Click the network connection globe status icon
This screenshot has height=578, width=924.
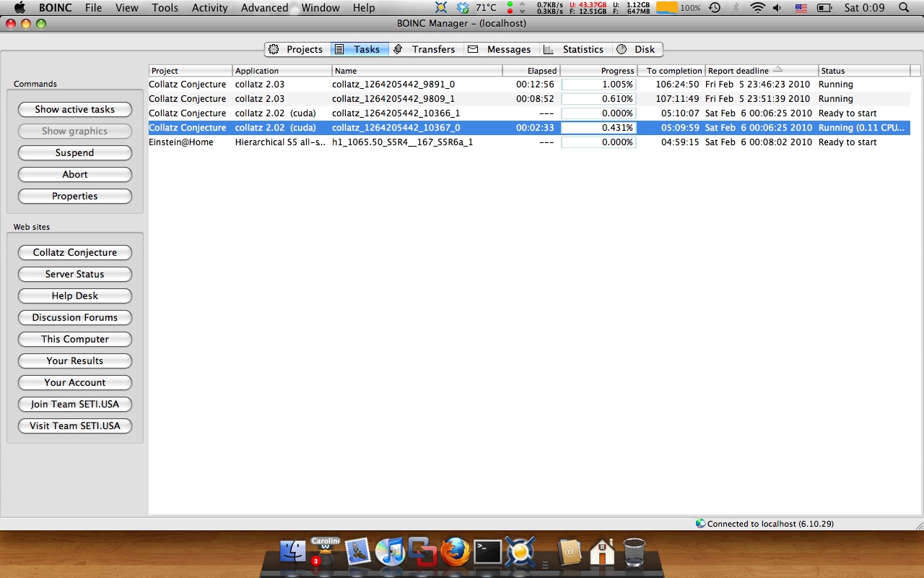tap(700, 524)
